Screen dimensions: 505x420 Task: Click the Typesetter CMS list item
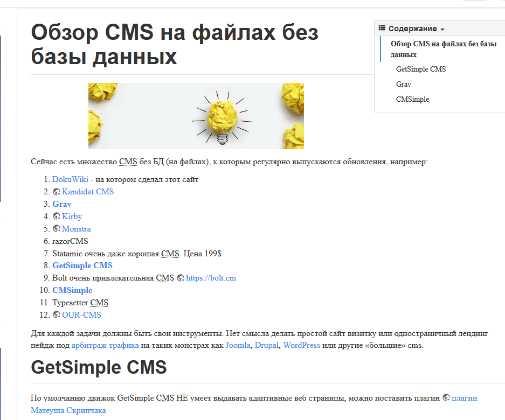point(80,303)
